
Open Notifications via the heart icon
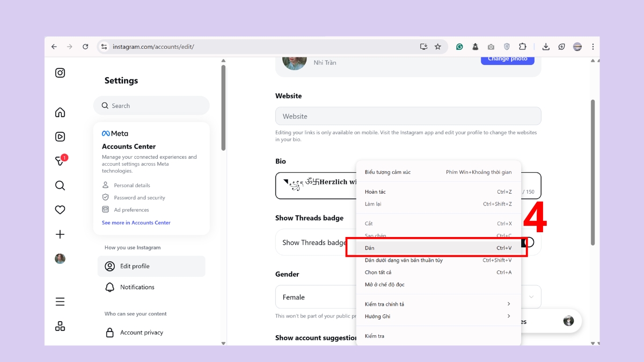tap(60, 209)
